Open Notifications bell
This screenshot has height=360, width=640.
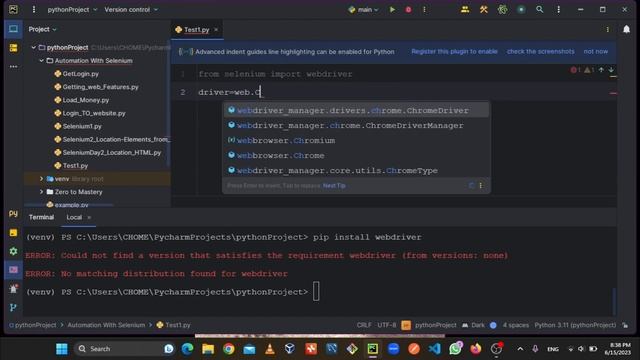[626, 29]
